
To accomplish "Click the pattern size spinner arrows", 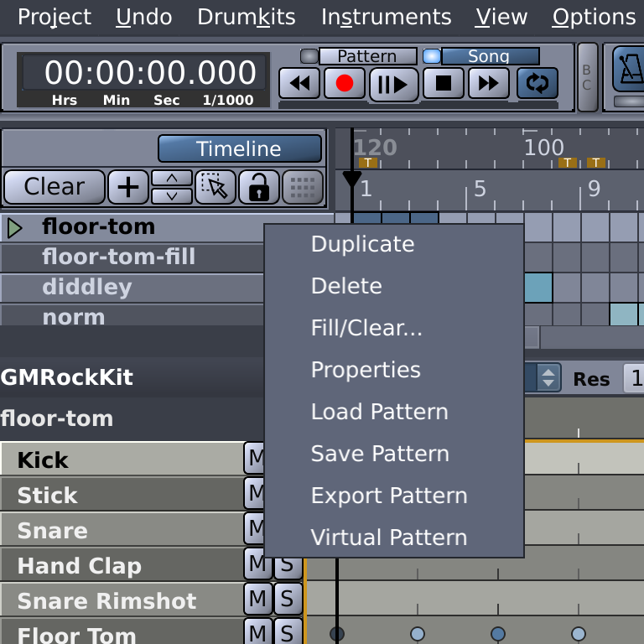I will (548, 377).
